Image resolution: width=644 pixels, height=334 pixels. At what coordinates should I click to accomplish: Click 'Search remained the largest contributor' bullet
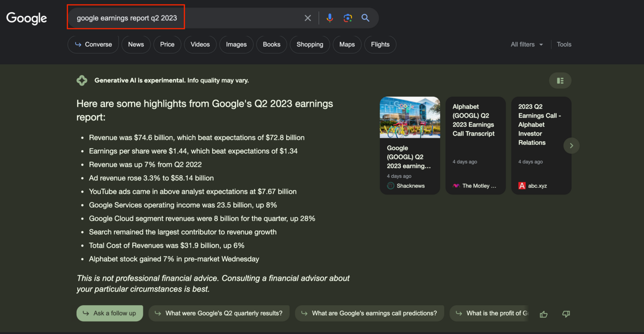(x=182, y=231)
